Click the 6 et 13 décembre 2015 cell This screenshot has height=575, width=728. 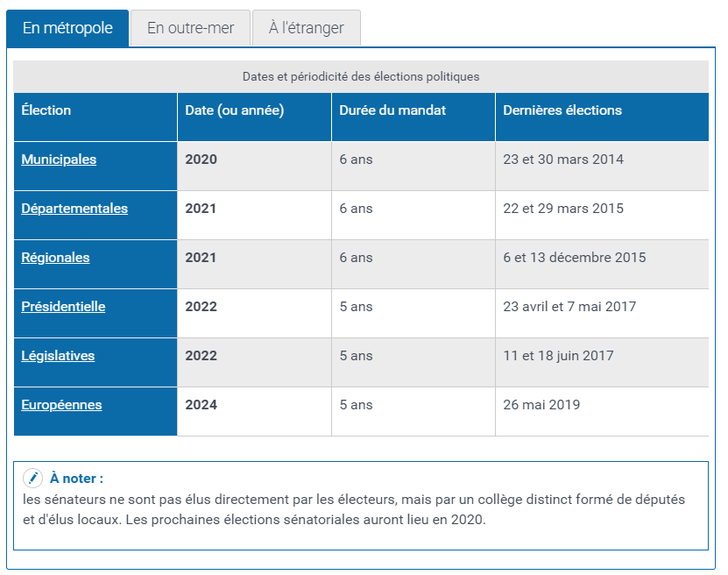point(602,265)
